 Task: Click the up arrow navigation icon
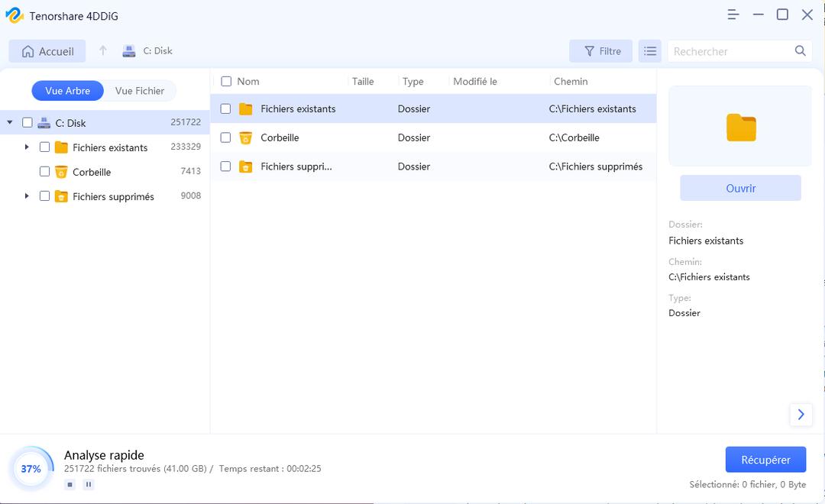103,50
